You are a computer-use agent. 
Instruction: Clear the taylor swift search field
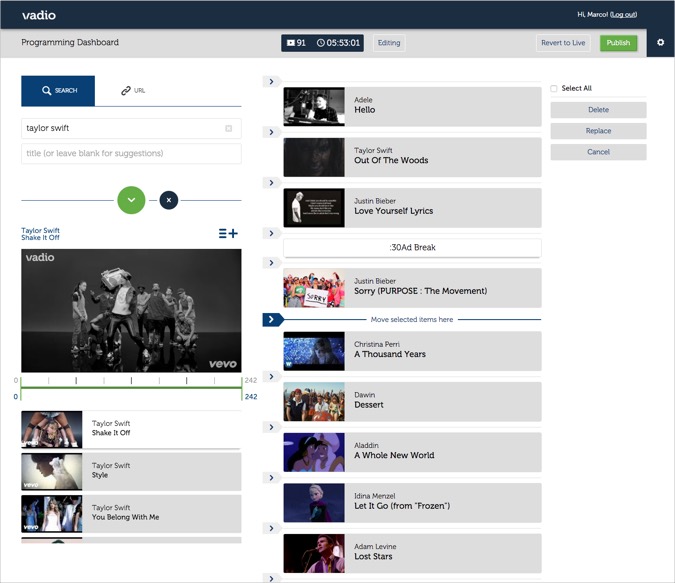[x=229, y=128]
